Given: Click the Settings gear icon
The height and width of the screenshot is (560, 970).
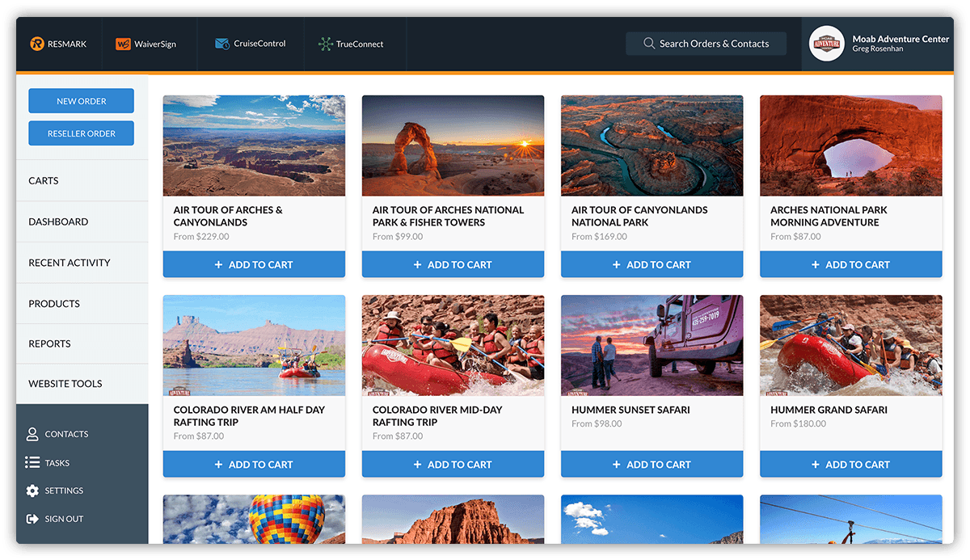Looking at the screenshot, I should tap(32, 491).
